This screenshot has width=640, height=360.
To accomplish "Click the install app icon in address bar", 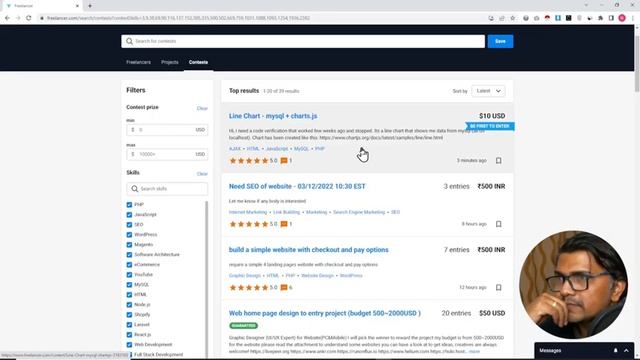I will tap(491, 18).
